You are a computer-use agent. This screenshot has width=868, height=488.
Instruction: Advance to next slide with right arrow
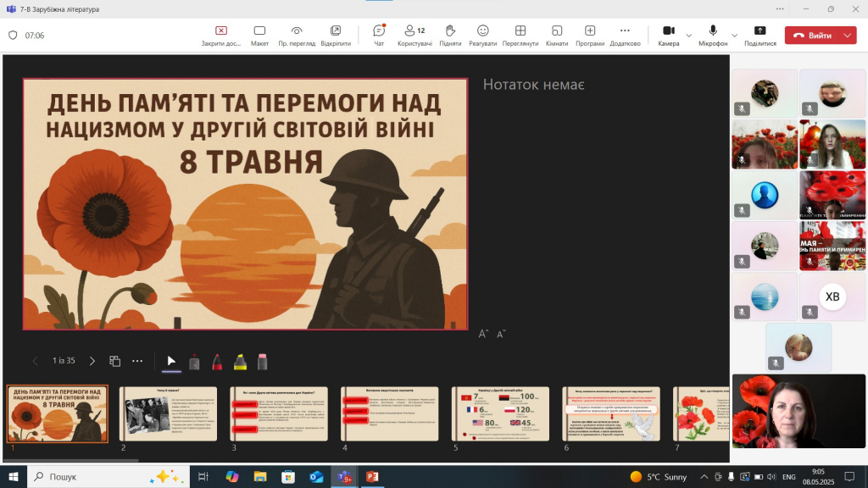click(x=92, y=361)
